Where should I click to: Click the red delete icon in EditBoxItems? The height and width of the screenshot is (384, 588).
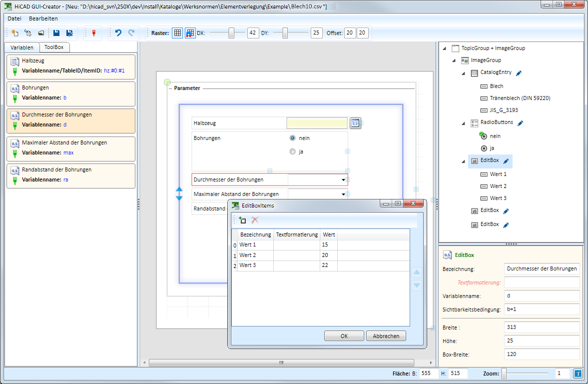[x=255, y=220]
